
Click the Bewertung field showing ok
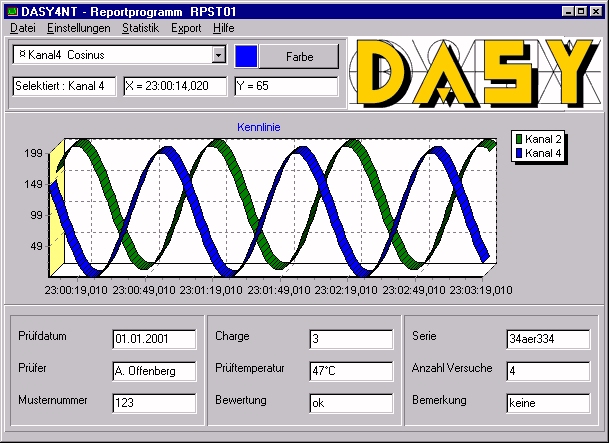tap(351, 403)
